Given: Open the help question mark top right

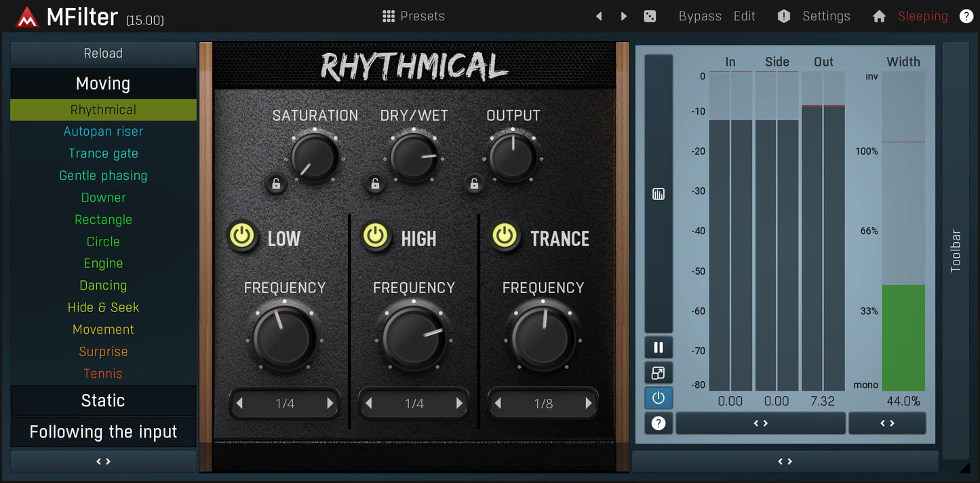Looking at the screenshot, I should [x=966, y=16].
